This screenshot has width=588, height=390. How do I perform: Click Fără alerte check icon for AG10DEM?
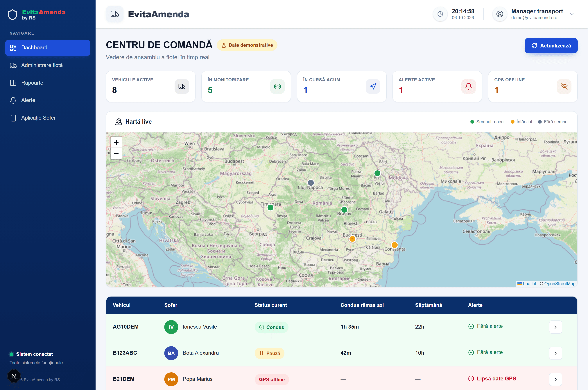471,326
